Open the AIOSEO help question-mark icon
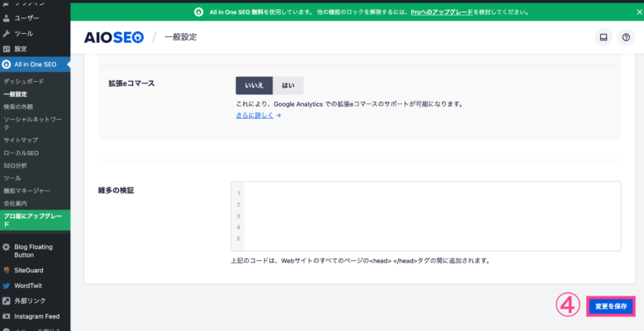Viewport: 644px width, 331px height. click(x=626, y=37)
